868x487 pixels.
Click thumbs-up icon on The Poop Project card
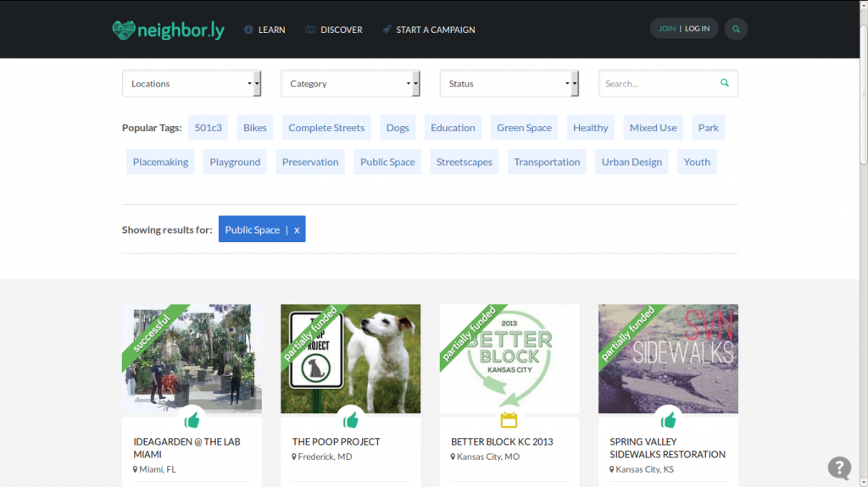pos(350,421)
